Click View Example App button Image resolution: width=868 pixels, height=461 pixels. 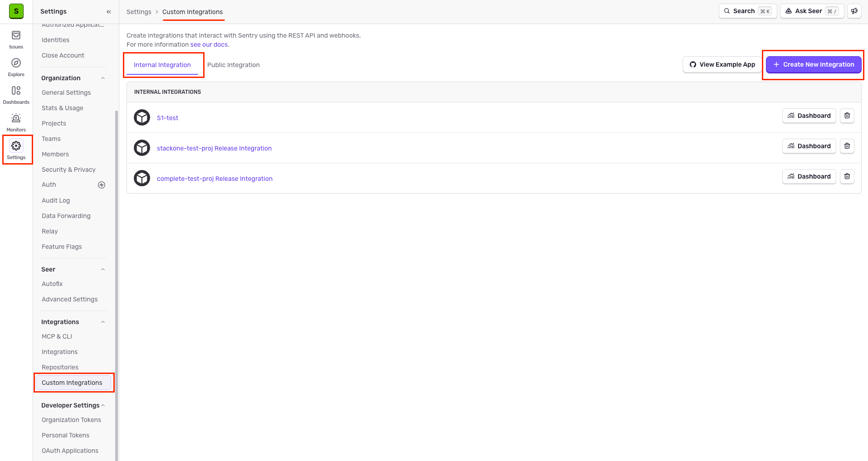pyautogui.click(x=722, y=64)
